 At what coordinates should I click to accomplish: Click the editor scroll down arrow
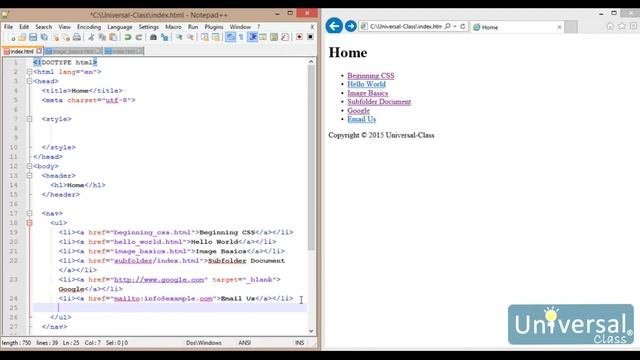tap(311, 331)
